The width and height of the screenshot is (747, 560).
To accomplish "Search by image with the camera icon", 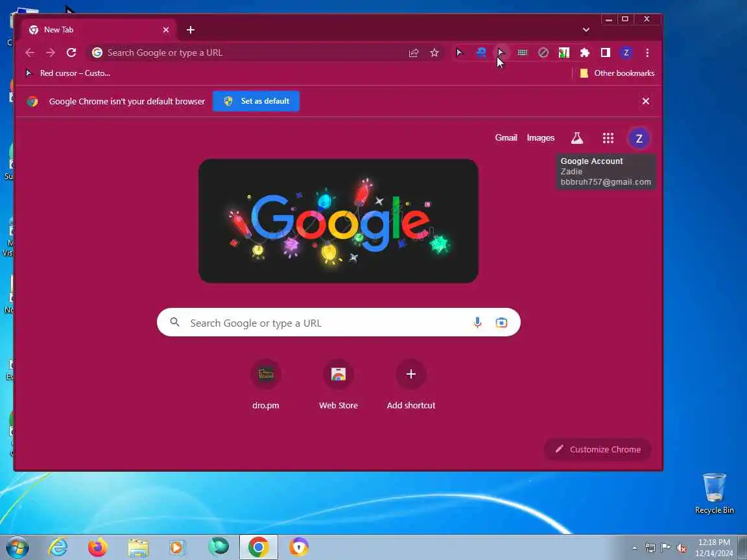I will pyautogui.click(x=501, y=323).
